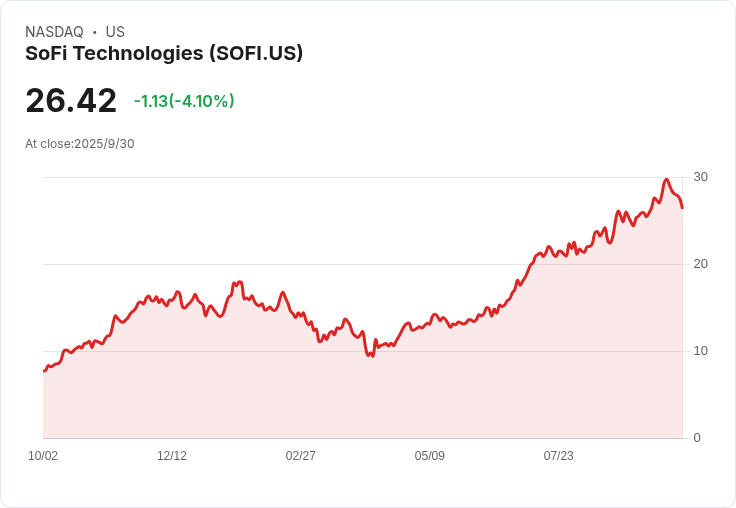
Task: Click the 20 value on the y-axis
Action: (x=700, y=264)
